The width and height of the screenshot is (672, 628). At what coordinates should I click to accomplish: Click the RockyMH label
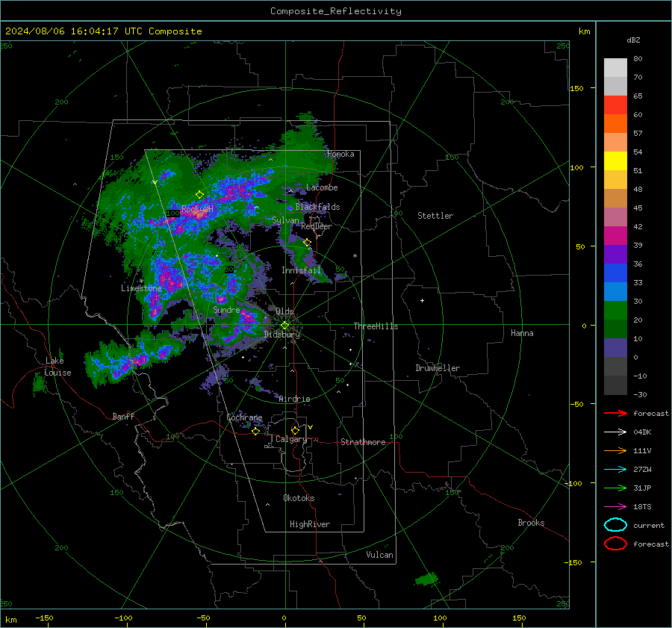click(197, 209)
